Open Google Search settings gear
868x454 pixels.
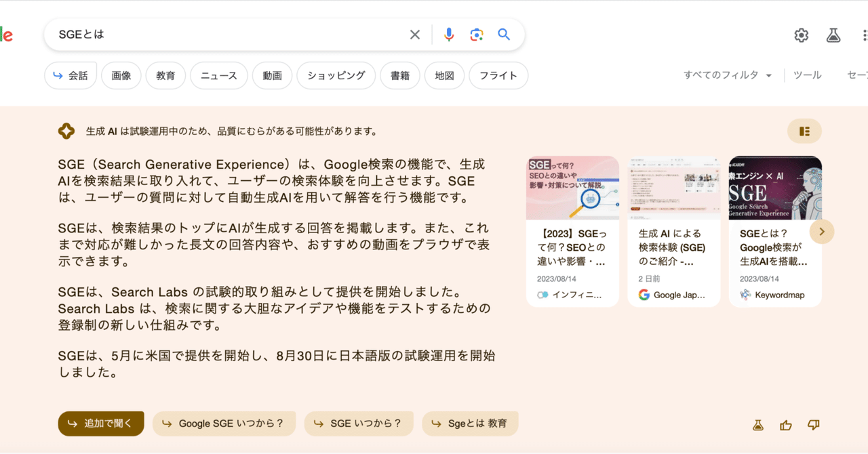click(801, 35)
